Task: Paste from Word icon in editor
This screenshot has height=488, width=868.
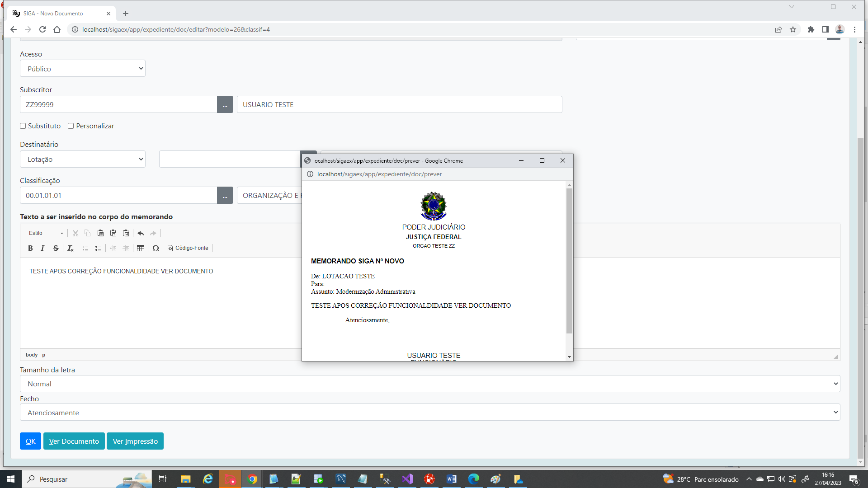Action: [126, 233]
